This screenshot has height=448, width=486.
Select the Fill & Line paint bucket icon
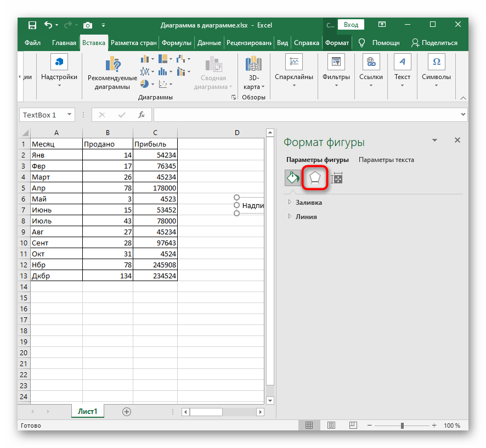293,178
